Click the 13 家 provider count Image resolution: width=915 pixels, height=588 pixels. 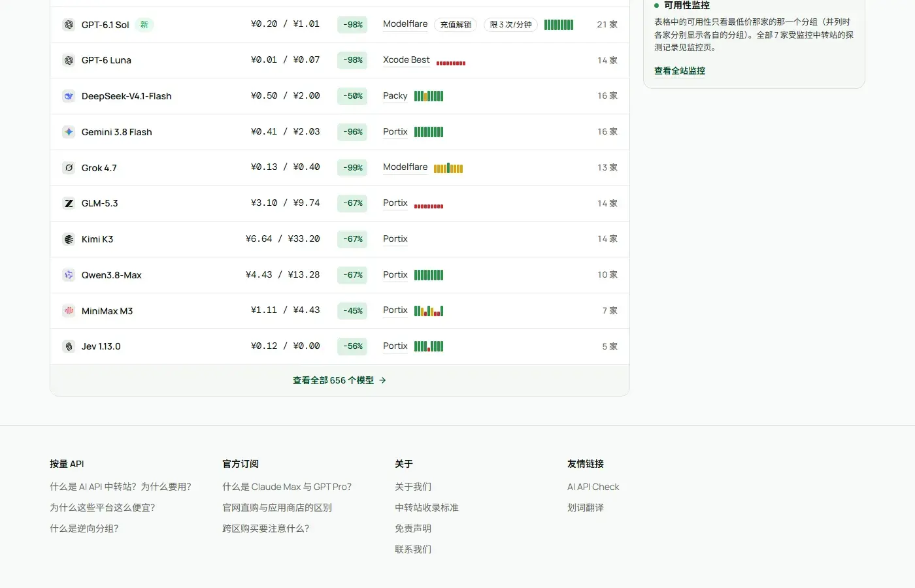point(607,167)
